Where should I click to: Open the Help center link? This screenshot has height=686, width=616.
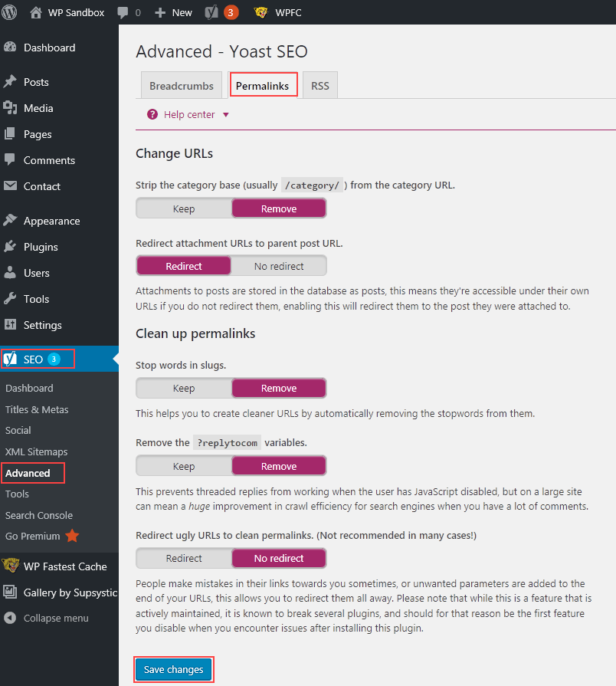click(189, 115)
